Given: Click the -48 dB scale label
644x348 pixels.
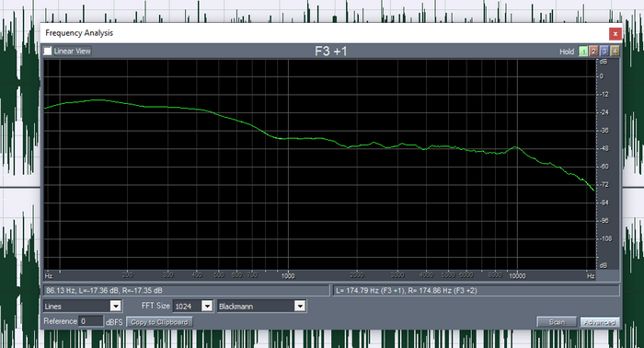Looking at the screenshot, I should [x=604, y=148].
